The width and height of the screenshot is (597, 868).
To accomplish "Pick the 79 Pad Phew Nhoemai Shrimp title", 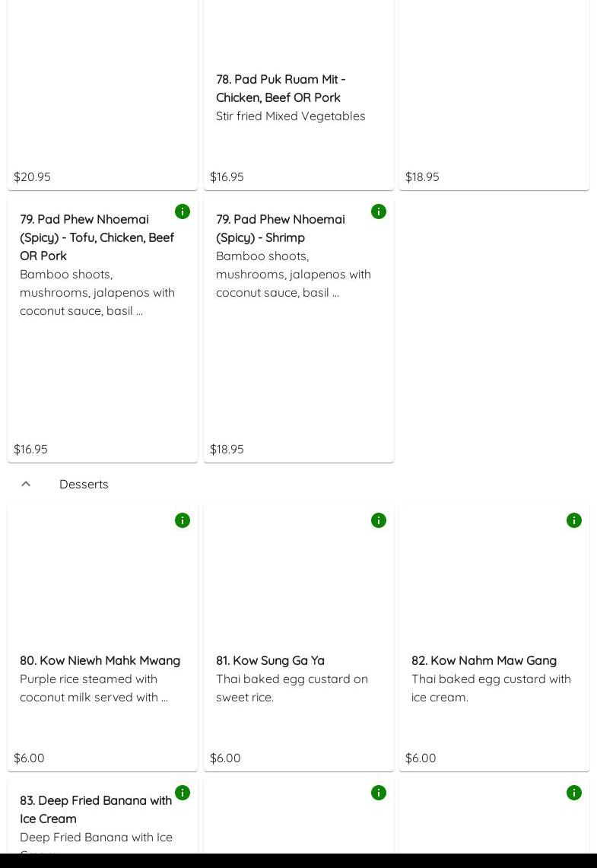I will [x=280, y=228].
